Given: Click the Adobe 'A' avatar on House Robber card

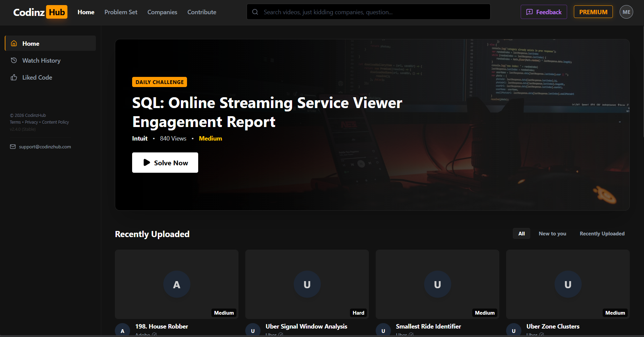Looking at the screenshot, I should tap(123, 330).
